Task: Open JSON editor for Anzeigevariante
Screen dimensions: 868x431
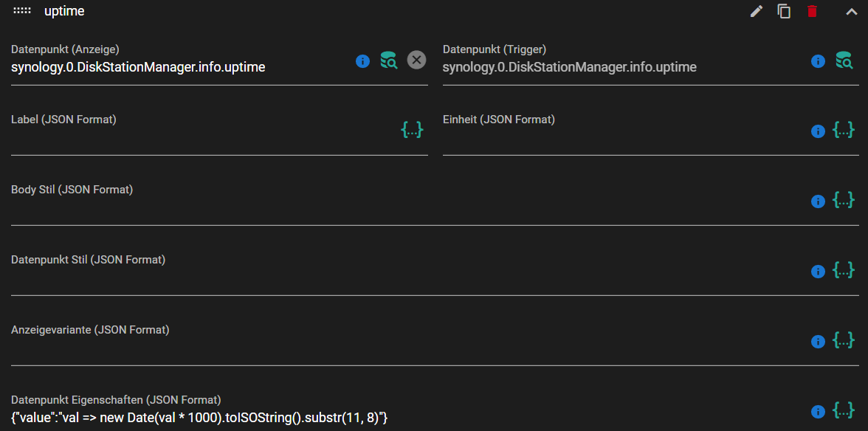Action: point(844,340)
